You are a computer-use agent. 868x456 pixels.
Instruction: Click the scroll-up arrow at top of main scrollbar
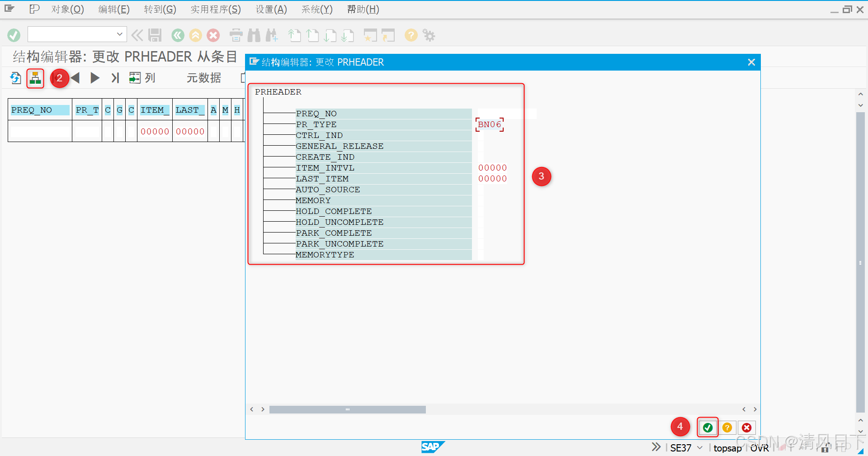click(x=860, y=94)
